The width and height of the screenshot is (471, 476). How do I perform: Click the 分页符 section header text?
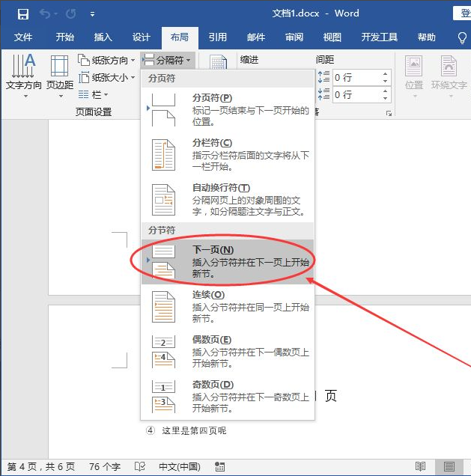click(x=162, y=79)
